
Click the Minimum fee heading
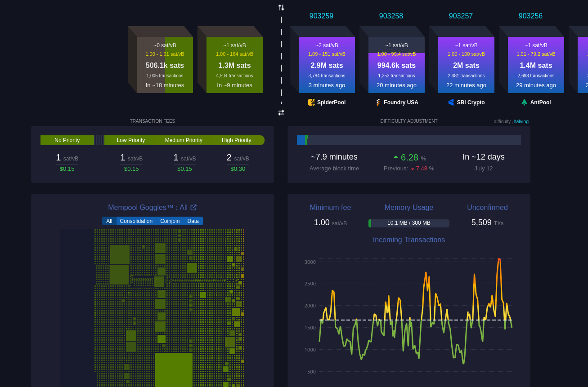pyautogui.click(x=330, y=207)
